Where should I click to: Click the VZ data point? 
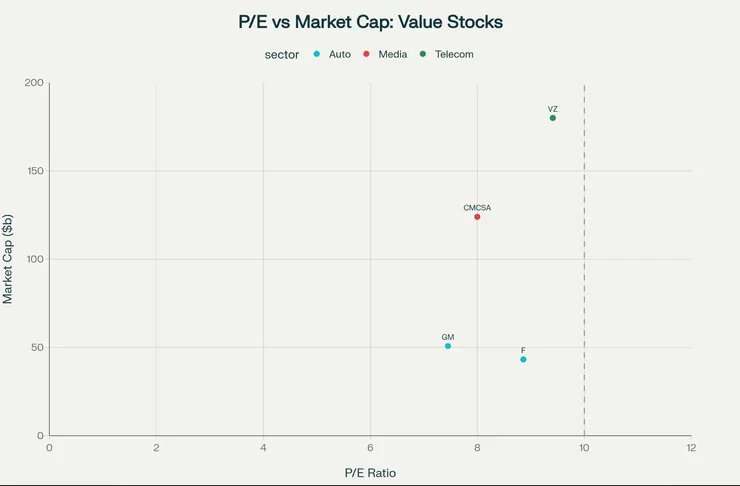[x=552, y=118]
